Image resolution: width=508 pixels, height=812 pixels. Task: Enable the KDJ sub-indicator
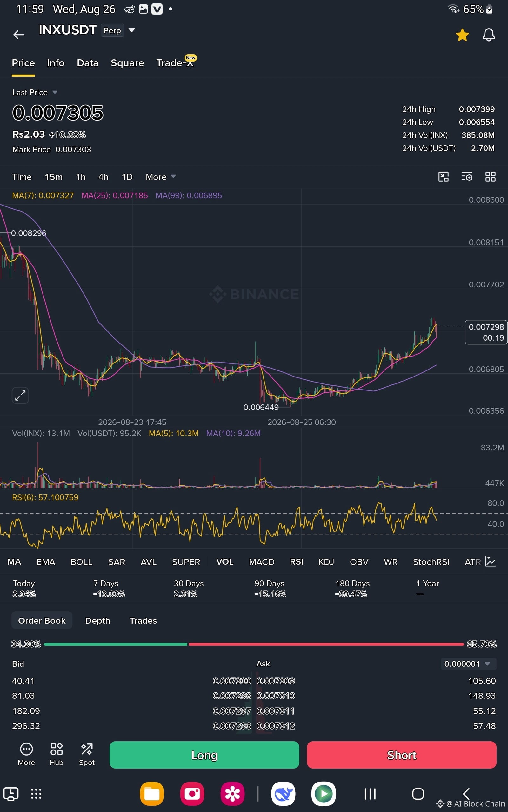pyautogui.click(x=326, y=562)
